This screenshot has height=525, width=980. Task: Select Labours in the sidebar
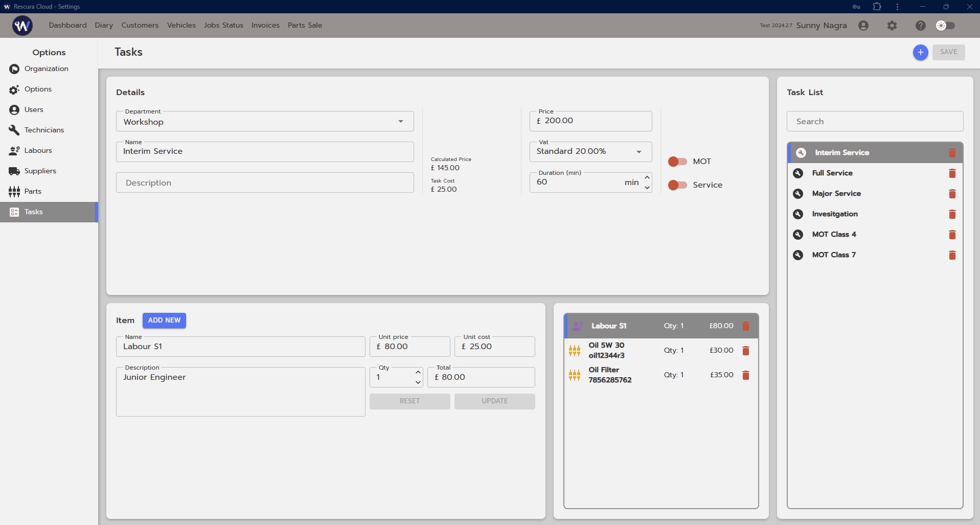49,151
